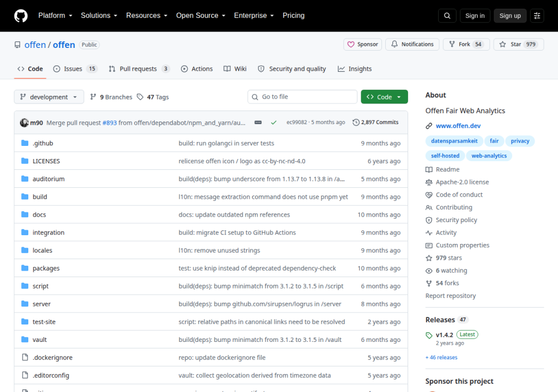The height and width of the screenshot is (392, 558).
Task: View the 9 Branches list
Action: coord(111,97)
